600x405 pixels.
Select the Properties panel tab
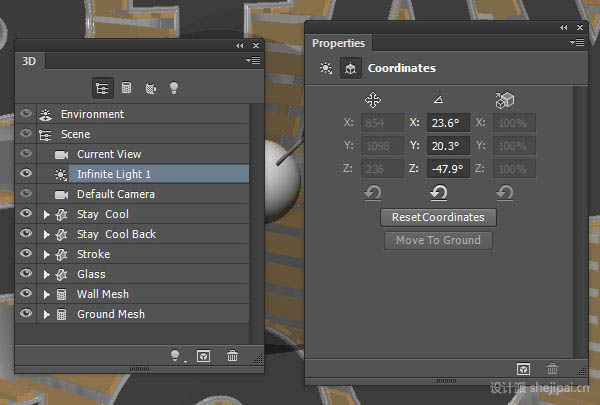click(x=338, y=43)
